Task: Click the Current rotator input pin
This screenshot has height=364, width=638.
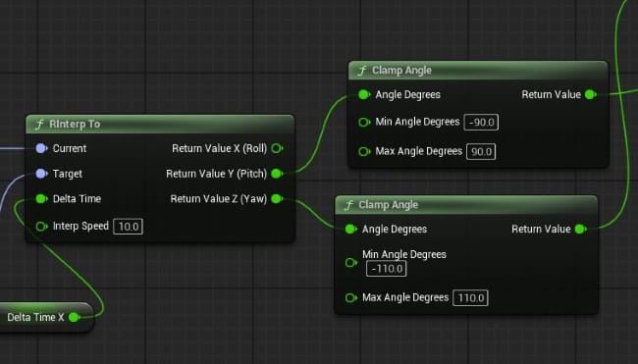Action: 41,148
